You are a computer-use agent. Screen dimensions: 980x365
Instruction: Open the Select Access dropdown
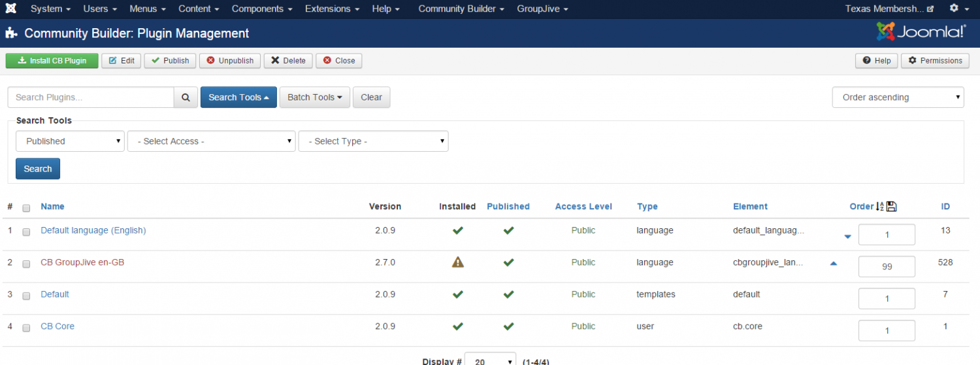point(212,141)
